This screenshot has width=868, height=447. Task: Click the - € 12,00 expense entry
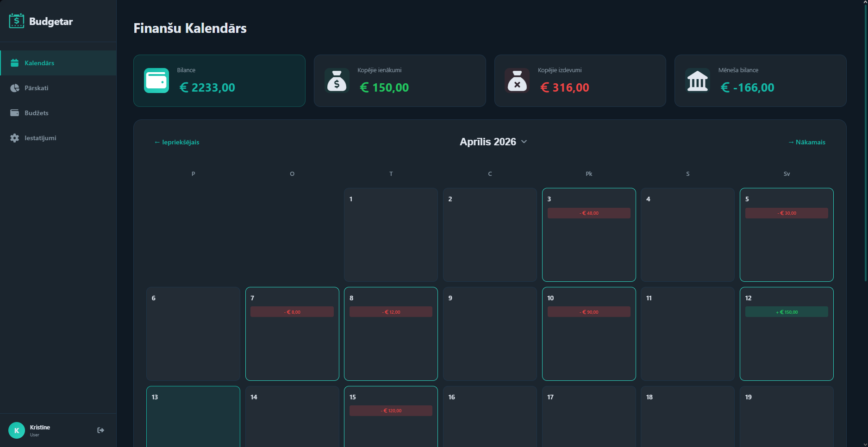(x=391, y=312)
